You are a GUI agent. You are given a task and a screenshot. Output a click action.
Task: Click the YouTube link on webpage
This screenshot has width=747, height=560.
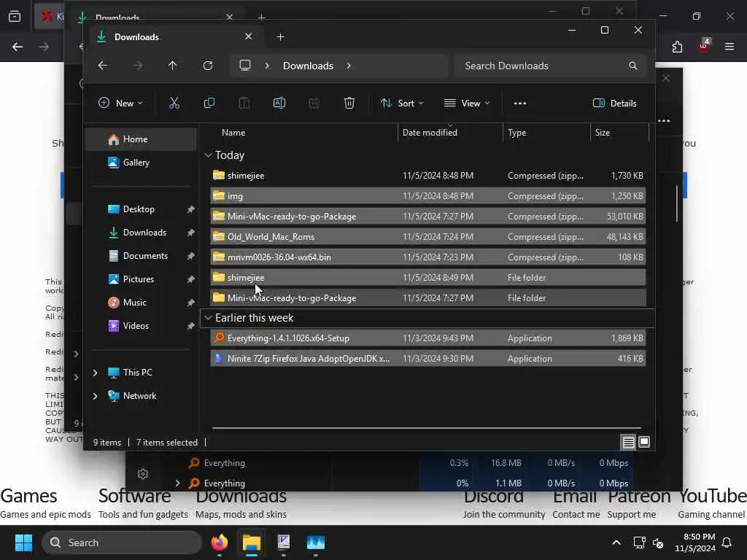pyautogui.click(x=712, y=496)
